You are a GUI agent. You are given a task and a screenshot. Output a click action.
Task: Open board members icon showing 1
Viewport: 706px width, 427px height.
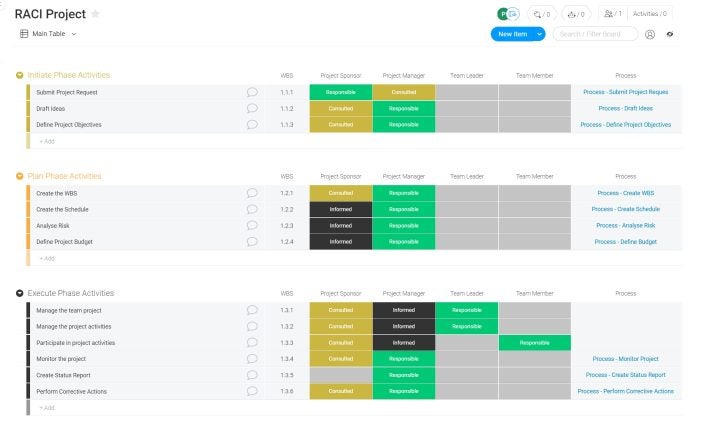tap(612, 14)
